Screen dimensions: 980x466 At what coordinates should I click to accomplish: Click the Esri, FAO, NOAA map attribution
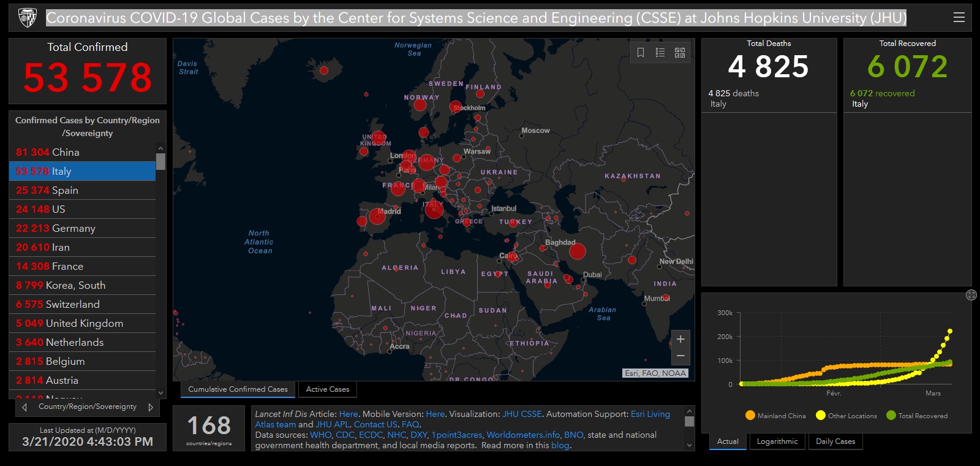(x=656, y=373)
